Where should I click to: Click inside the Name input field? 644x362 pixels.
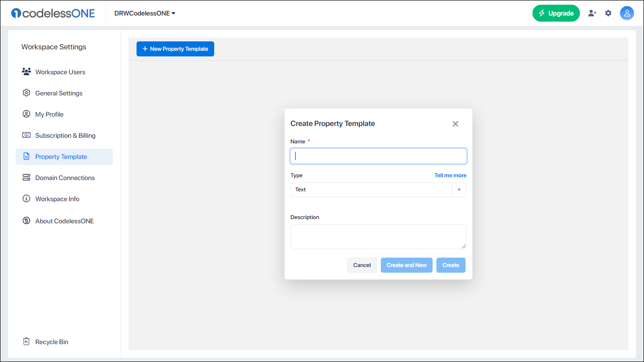point(378,156)
